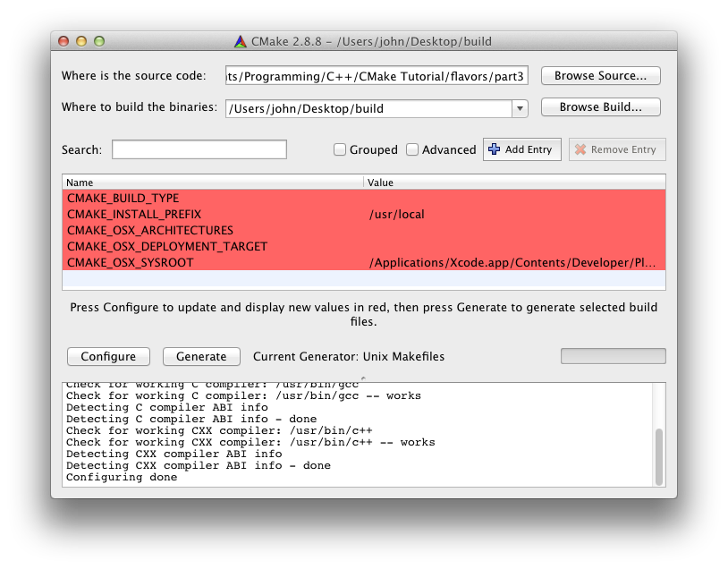Click the build binaries path field
Screen dimensions: 728x569
369,108
